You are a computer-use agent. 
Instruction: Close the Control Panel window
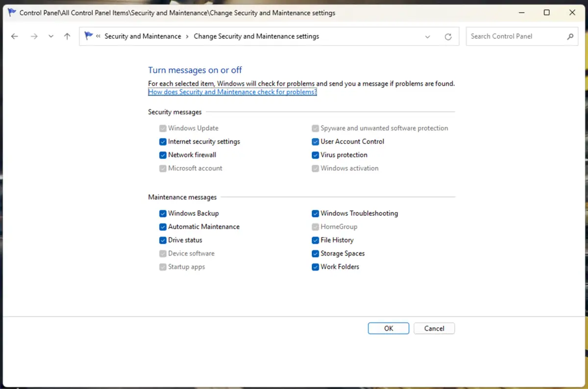pyautogui.click(x=572, y=13)
